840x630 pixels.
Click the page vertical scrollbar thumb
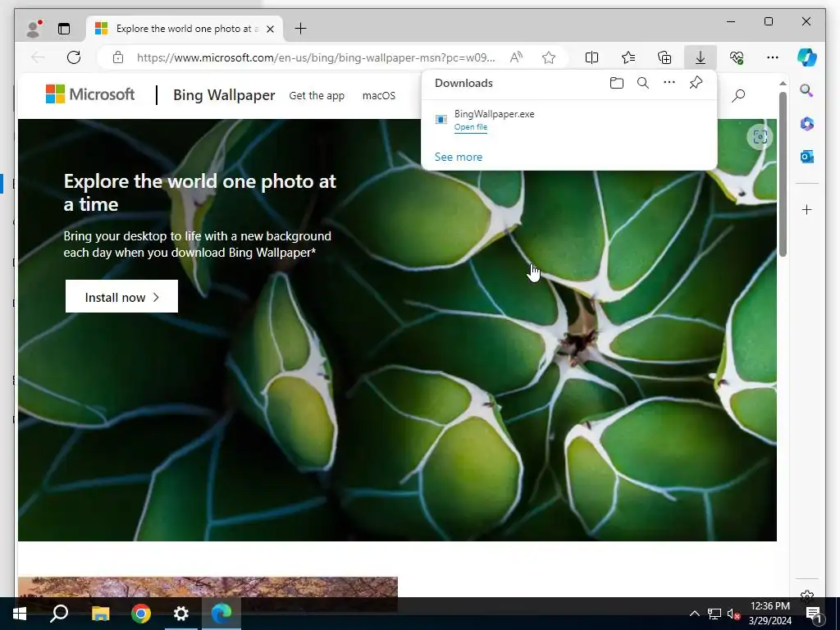click(783, 174)
